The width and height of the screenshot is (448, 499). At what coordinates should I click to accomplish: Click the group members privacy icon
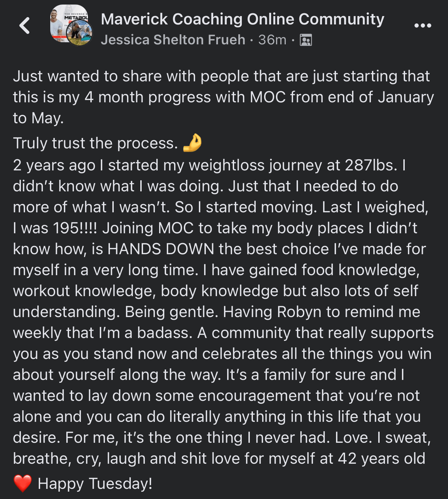306,40
